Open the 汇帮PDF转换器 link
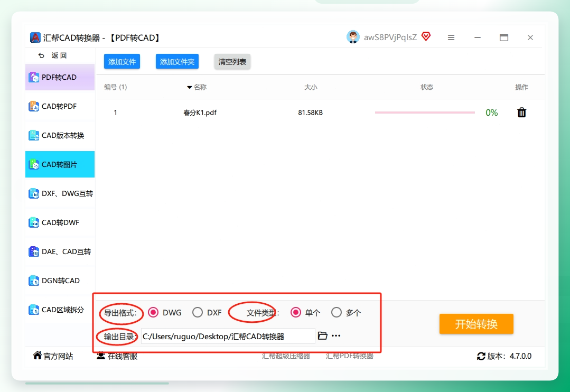The height and width of the screenshot is (392, 570). (350, 356)
